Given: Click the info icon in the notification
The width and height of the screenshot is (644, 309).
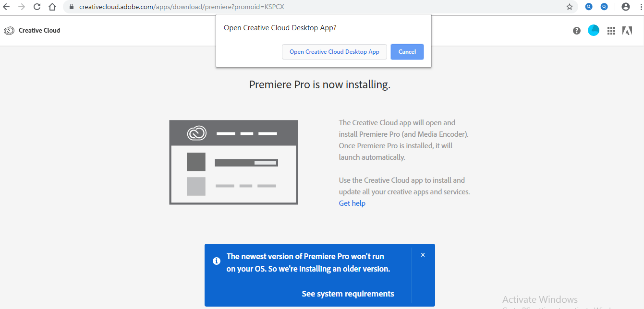Looking at the screenshot, I should click(217, 261).
